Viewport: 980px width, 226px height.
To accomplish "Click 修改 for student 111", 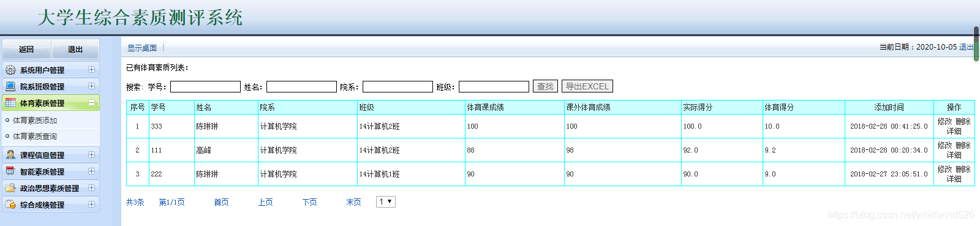I will (x=945, y=145).
